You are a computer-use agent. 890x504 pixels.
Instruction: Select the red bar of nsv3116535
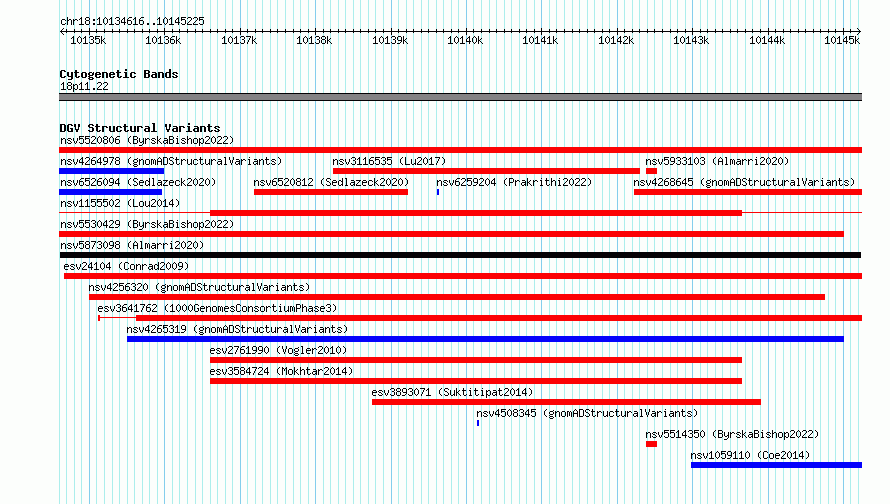tap(486, 171)
